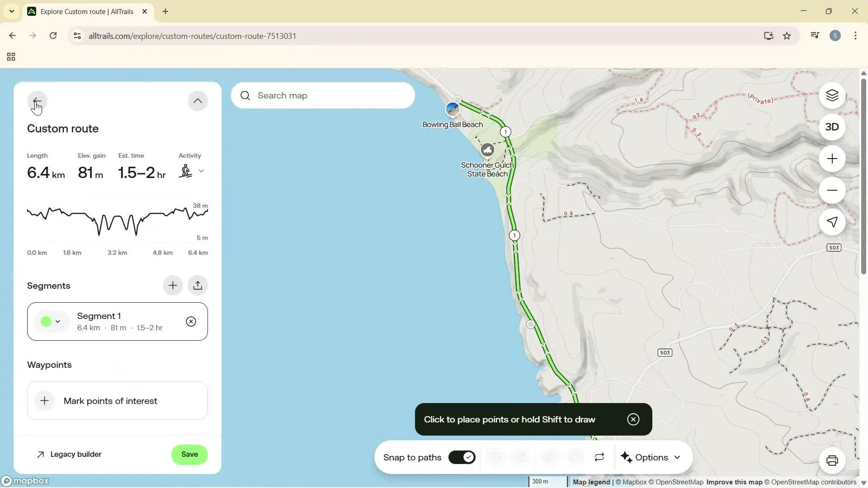
Task: Zoom in on the map
Action: click(832, 159)
